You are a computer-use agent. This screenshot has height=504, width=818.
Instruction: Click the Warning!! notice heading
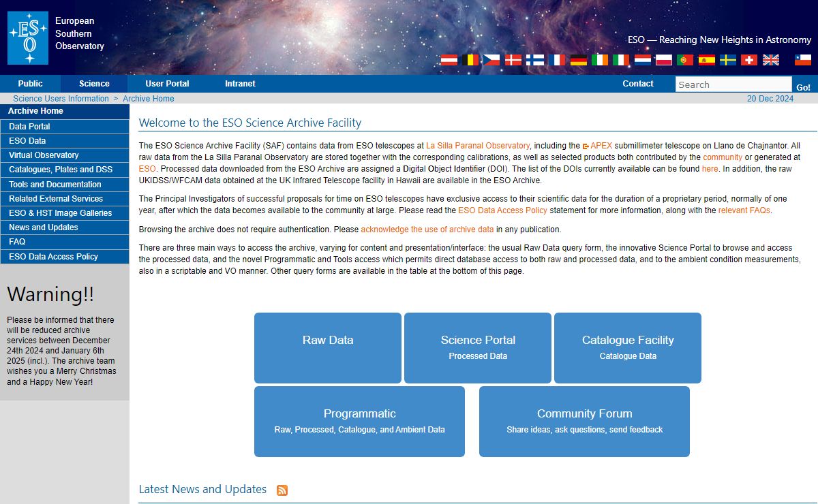point(50,294)
